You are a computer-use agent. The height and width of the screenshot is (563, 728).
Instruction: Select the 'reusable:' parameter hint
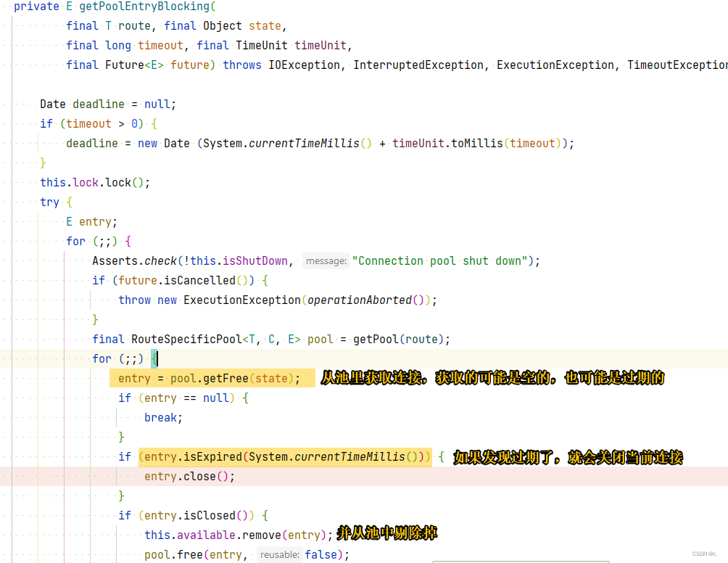[x=279, y=554]
